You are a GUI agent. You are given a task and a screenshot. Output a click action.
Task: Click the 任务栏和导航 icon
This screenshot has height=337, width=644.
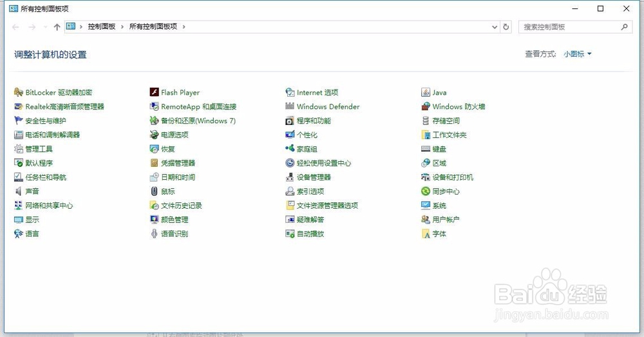[18, 177]
